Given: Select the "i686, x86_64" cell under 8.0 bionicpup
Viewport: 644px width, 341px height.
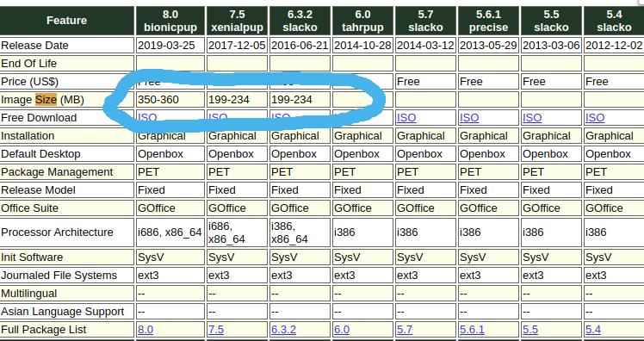Looking at the screenshot, I should 170,232.
